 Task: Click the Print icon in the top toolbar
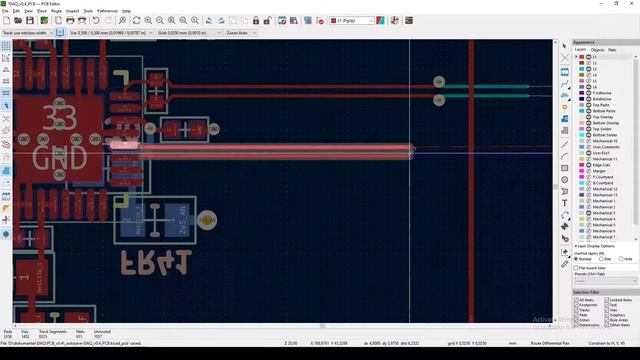click(x=70, y=20)
